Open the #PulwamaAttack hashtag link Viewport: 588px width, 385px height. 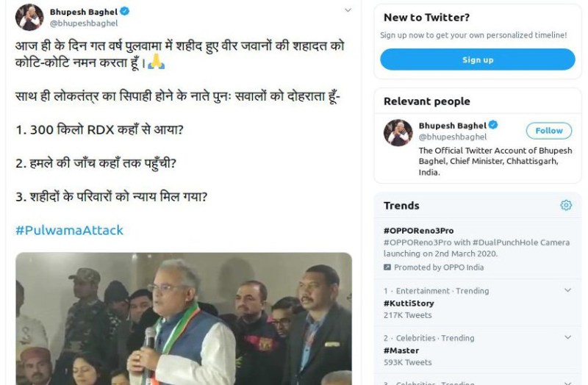(69, 230)
